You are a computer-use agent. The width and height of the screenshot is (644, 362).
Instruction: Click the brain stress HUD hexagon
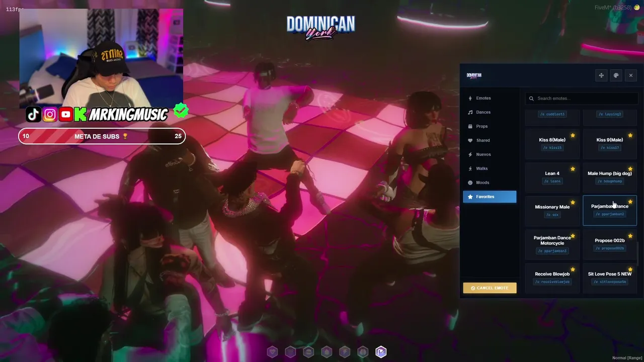(363, 352)
